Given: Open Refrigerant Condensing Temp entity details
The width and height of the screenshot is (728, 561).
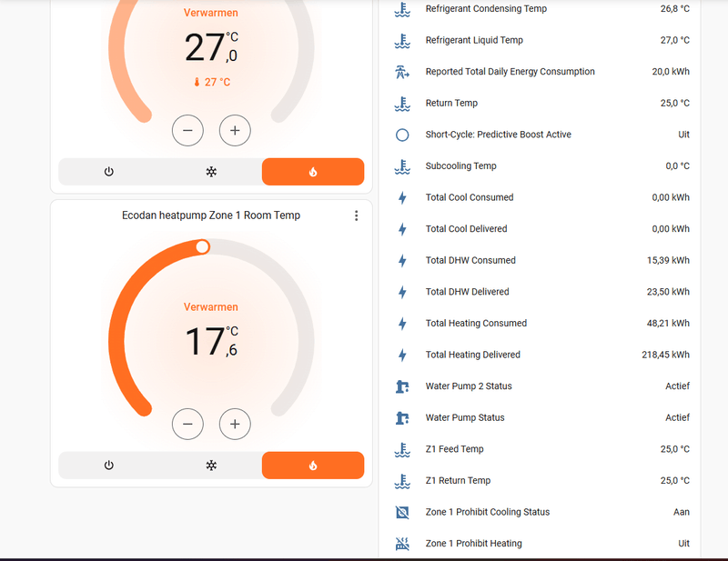Looking at the screenshot, I should pos(541,9).
